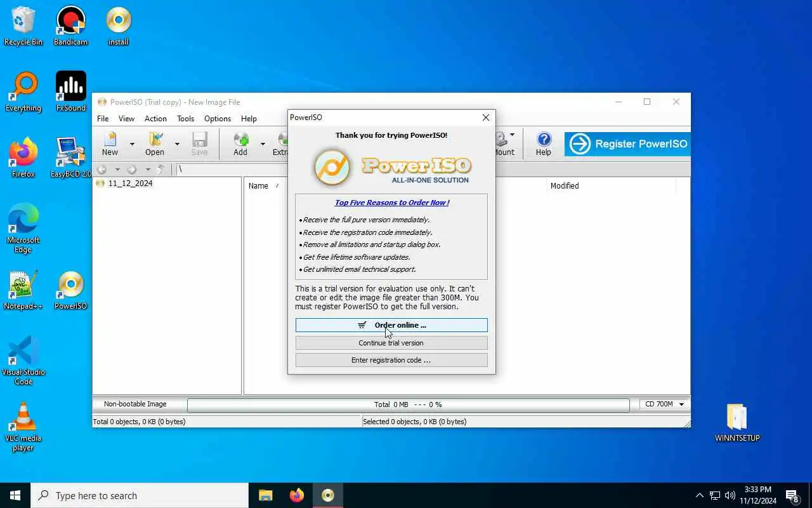
Task: Open the File menu
Action: coord(103,119)
